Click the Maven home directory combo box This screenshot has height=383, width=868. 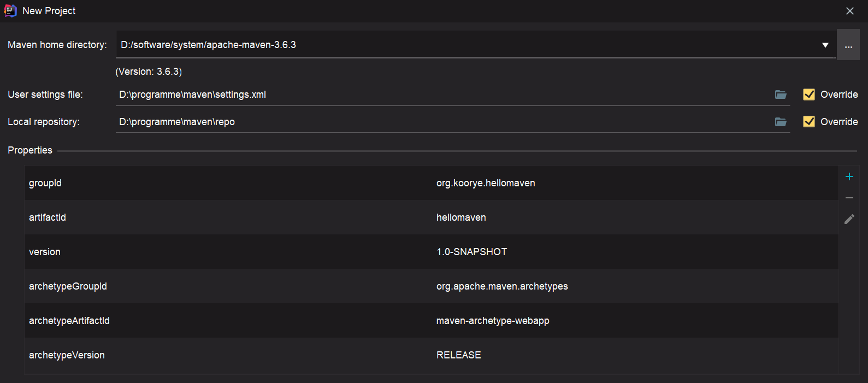pos(475,45)
